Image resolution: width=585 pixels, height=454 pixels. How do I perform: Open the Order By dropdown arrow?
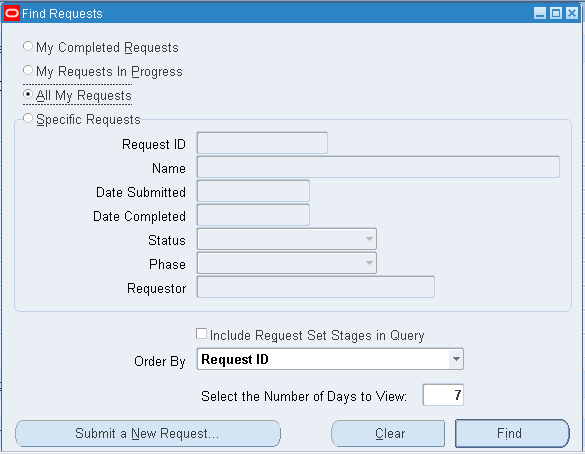[456, 359]
